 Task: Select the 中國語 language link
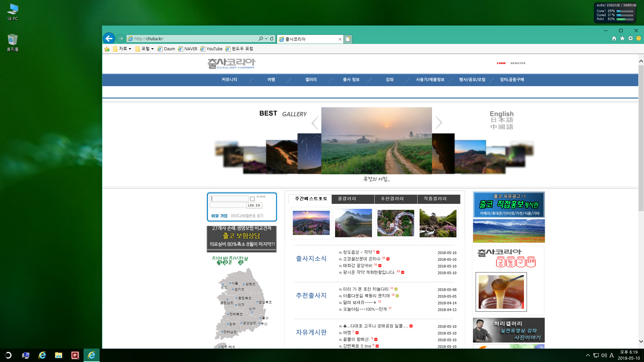pos(502,127)
